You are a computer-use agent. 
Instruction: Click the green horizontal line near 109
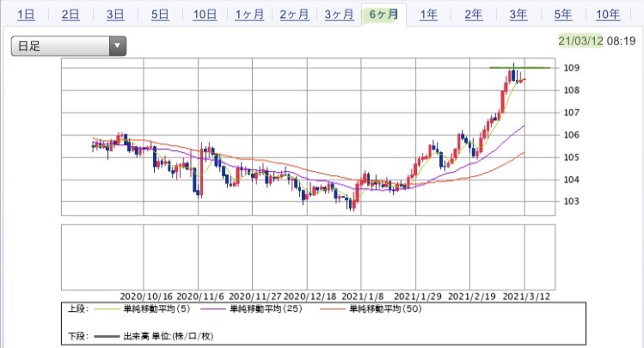click(x=519, y=68)
